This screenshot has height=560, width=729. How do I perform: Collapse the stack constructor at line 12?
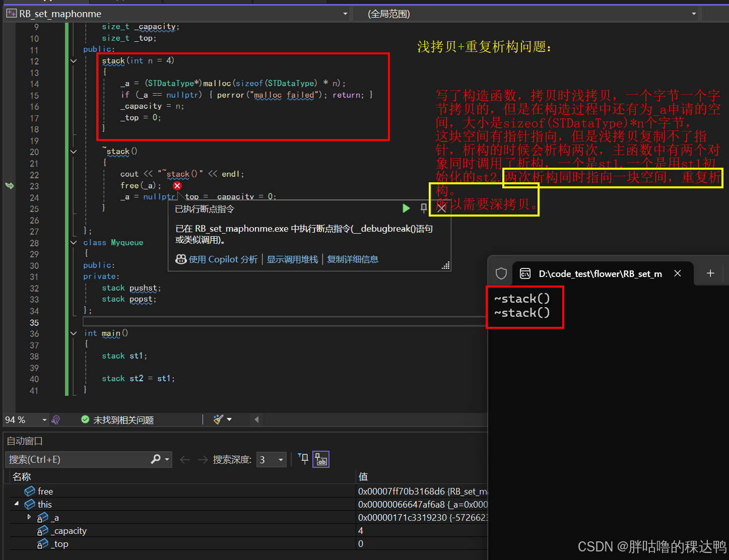click(74, 61)
